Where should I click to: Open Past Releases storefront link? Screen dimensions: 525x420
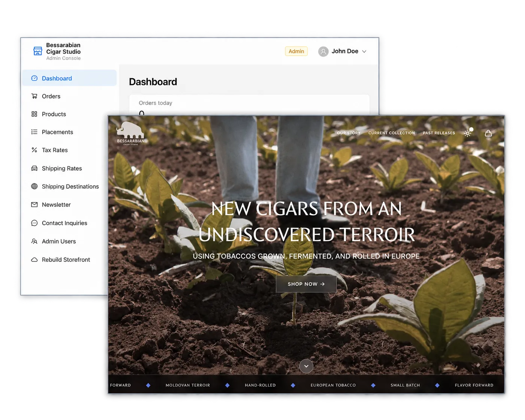pos(439,133)
